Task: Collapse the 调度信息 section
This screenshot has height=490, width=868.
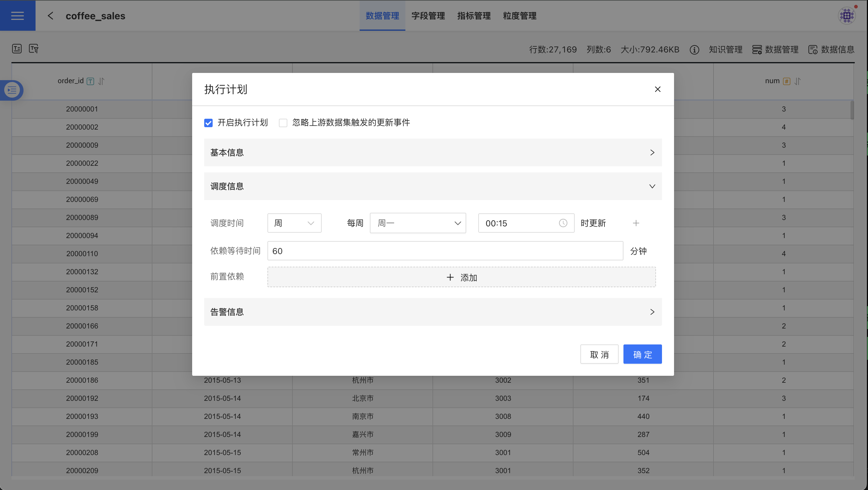Action: point(433,186)
